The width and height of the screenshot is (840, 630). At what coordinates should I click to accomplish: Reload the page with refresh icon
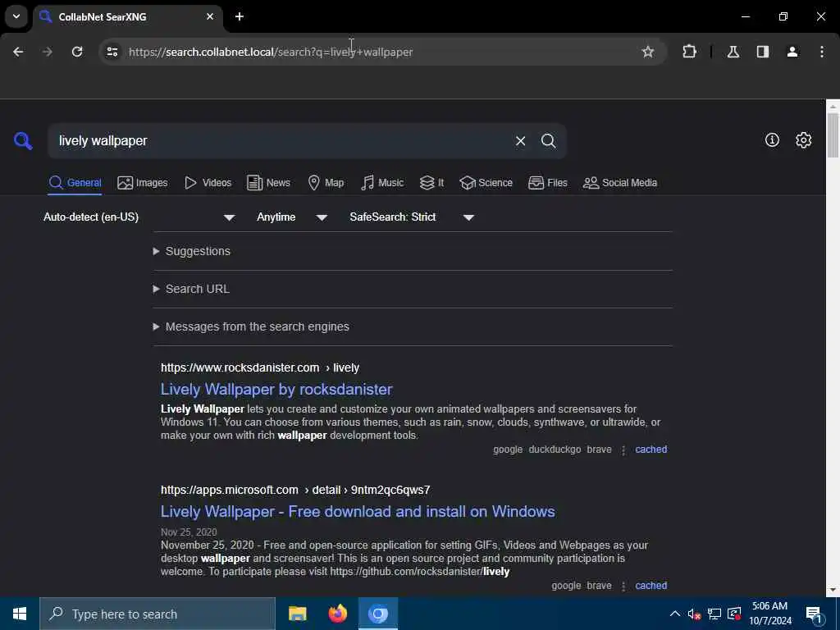point(77,52)
